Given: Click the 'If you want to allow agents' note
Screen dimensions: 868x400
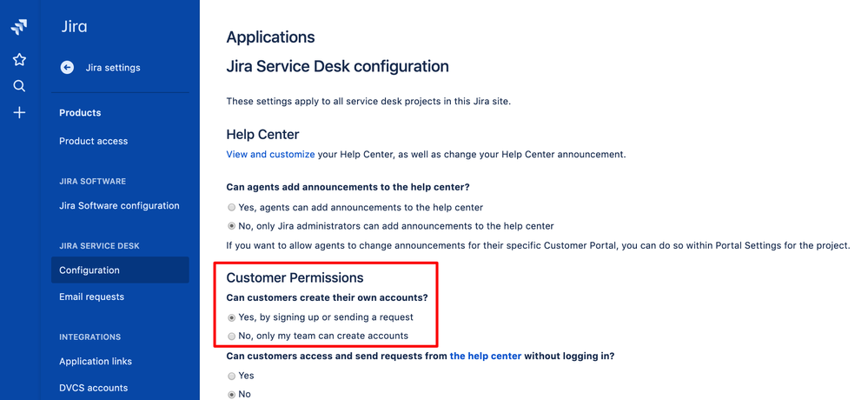Looking at the screenshot, I should click(x=538, y=245).
